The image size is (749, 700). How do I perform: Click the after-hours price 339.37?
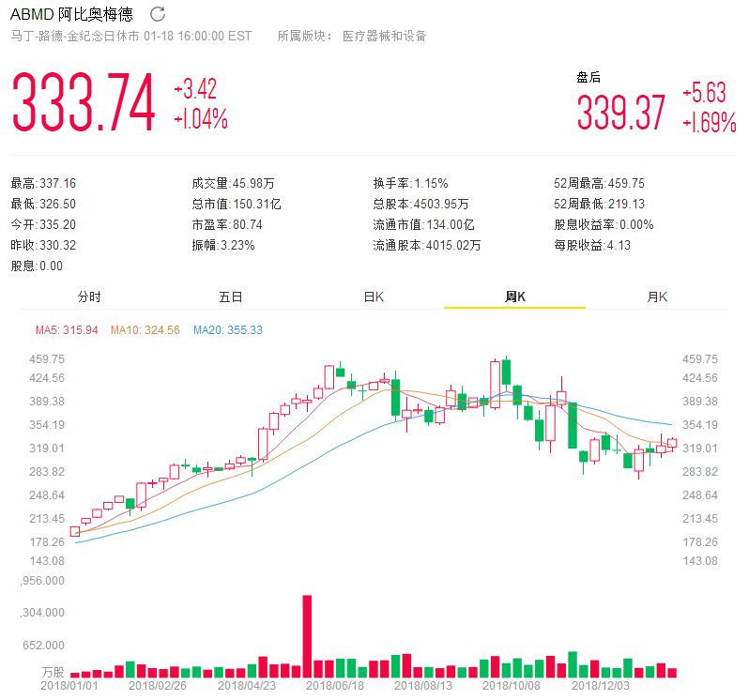[620, 113]
